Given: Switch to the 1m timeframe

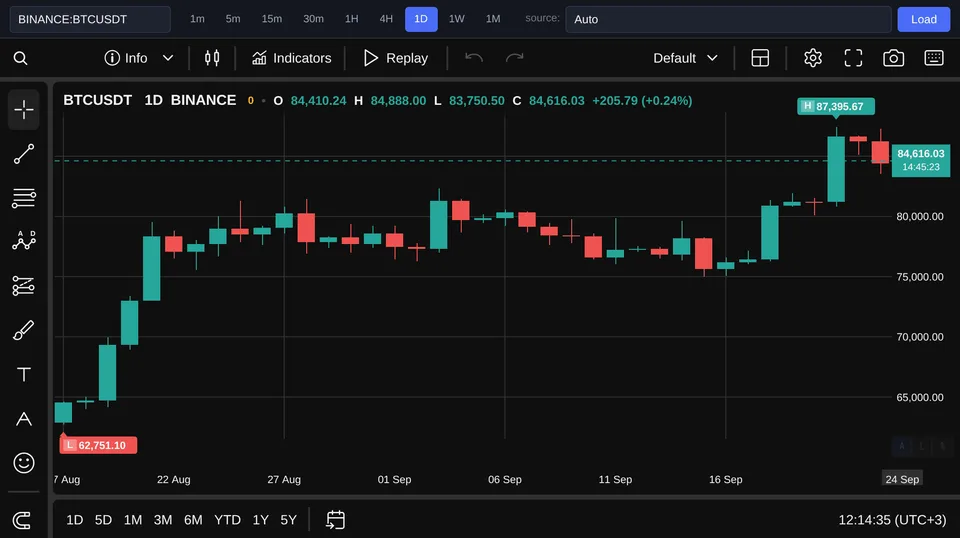Looking at the screenshot, I should [x=197, y=19].
